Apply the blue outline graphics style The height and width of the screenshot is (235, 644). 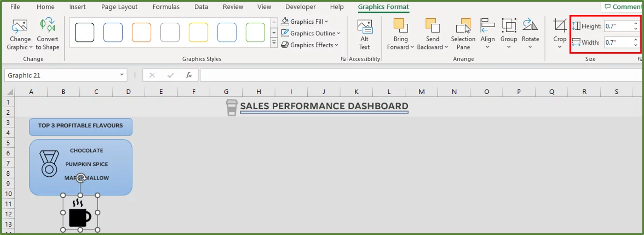(x=113, y=33)
